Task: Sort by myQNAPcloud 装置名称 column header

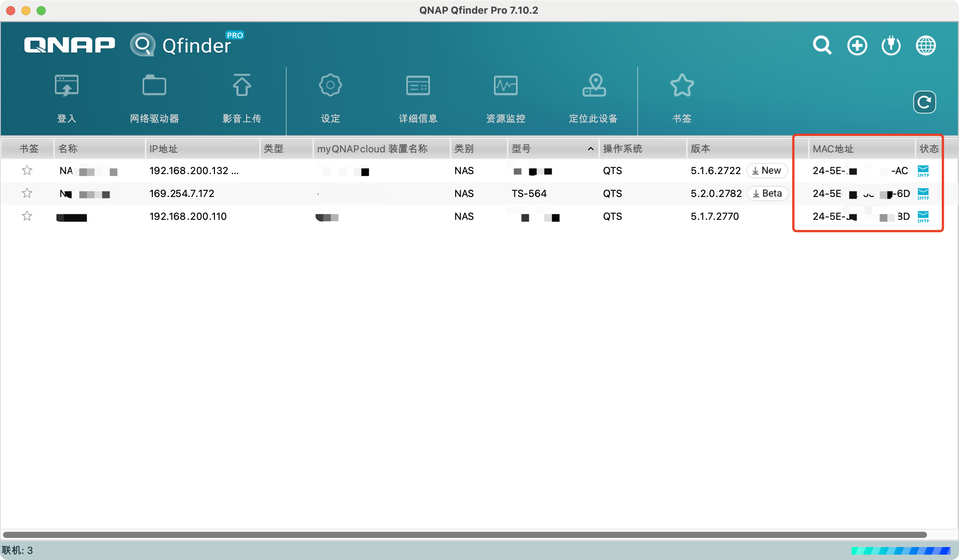Action: pyautogui.click(x=382, y=149)
